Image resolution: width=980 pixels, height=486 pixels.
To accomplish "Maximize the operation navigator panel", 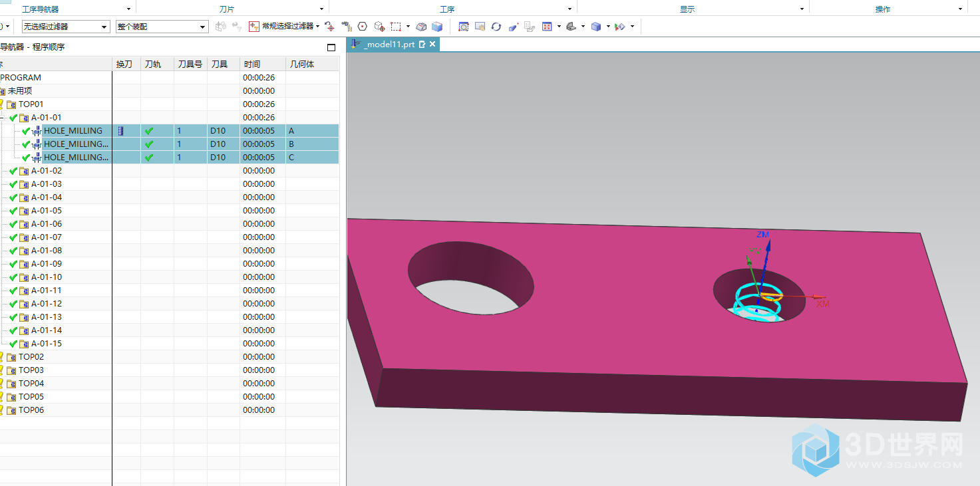I will (x=331, y=47).
